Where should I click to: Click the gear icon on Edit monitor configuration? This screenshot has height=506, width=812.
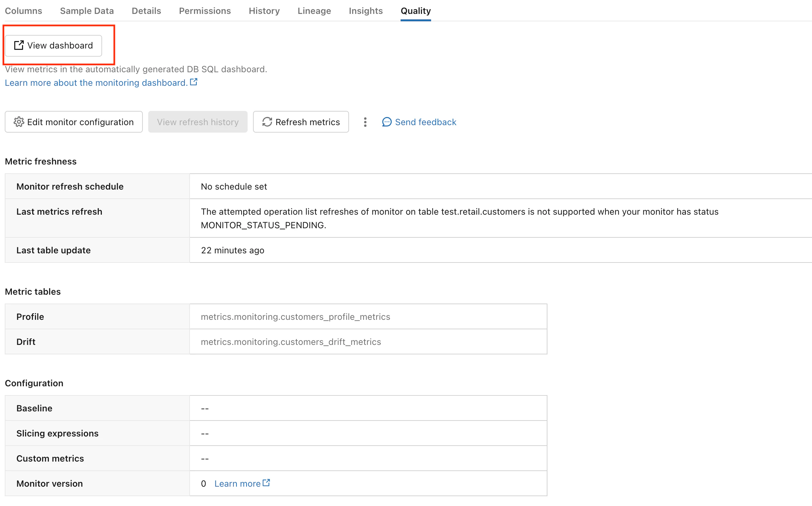coord(19,122)
